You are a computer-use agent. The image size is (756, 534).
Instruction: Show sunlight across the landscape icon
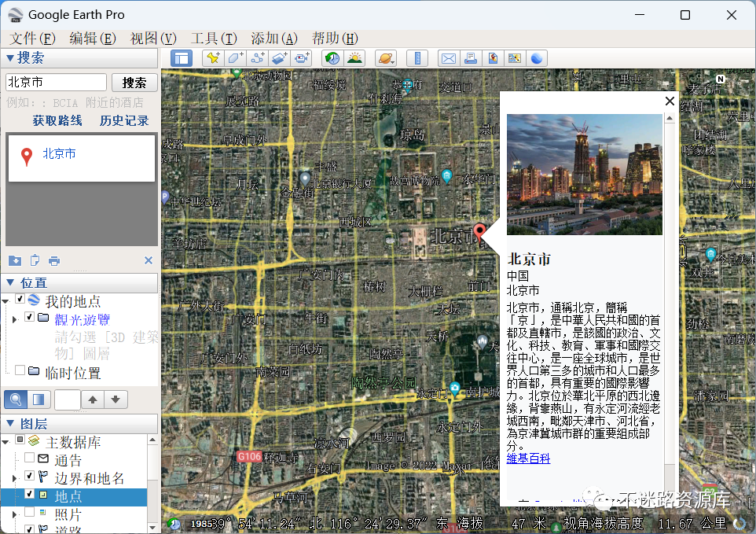pyautogui.click(x=355, y=58)
